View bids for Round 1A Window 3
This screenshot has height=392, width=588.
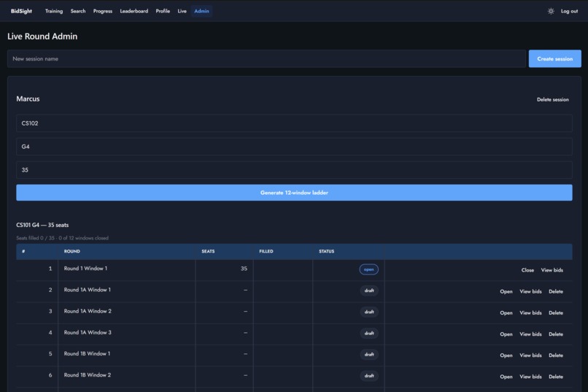click(x=530, y=334)
